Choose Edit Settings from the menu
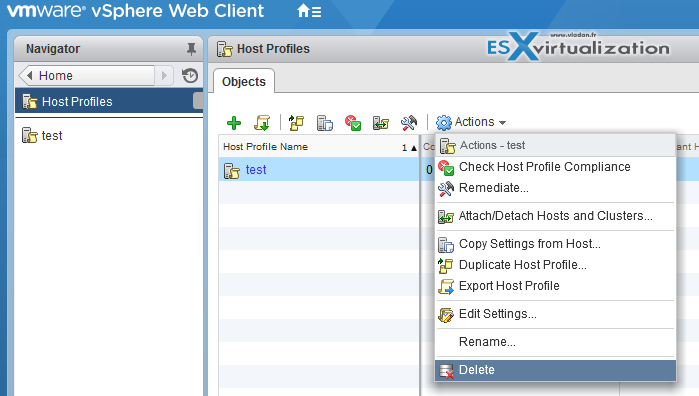699x396 pixels. point(555,314)
